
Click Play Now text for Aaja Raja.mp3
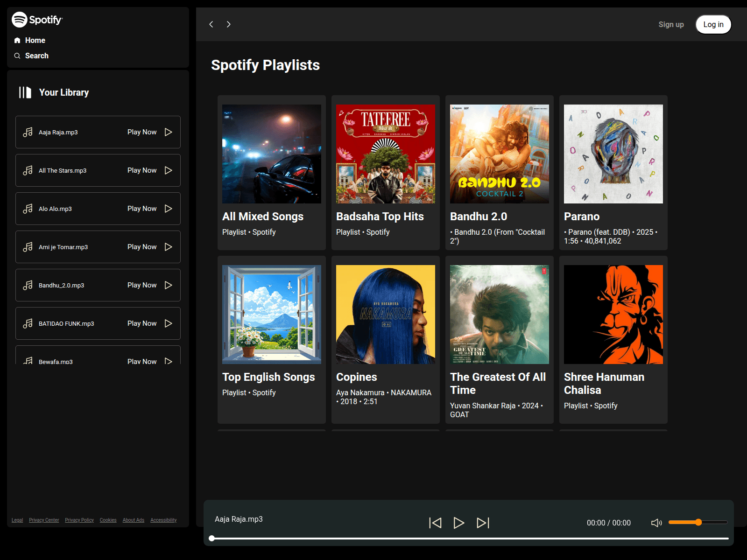tap(142, 132)
